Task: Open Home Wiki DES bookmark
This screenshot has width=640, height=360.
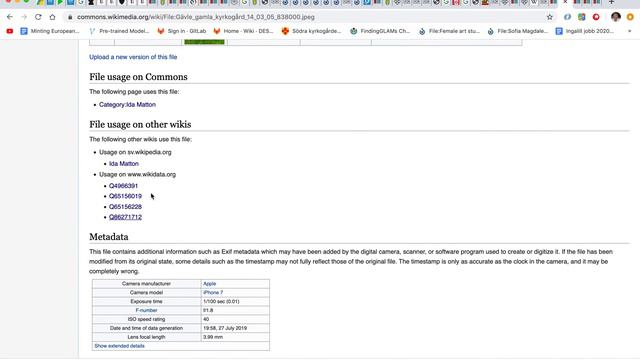Action: pos(243,31)
